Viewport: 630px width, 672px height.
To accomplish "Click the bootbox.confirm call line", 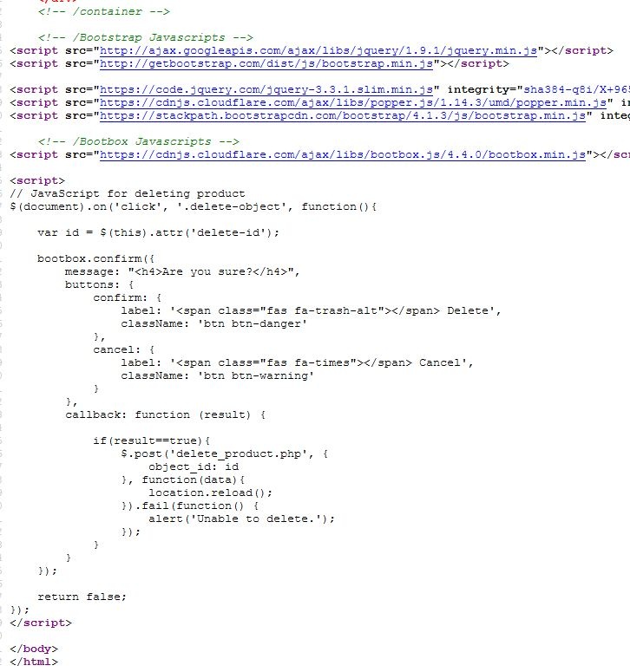I will [x=96, y=258].
